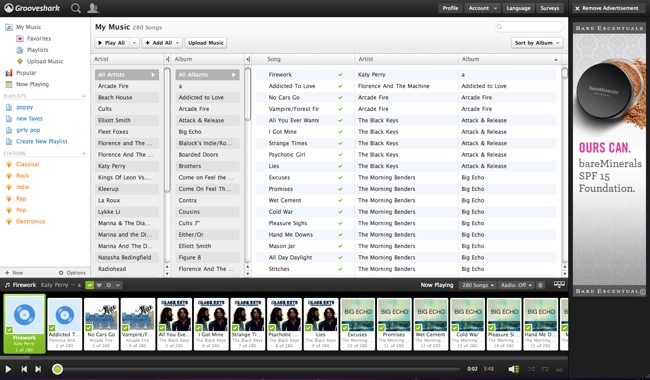
Task: Toggle check on Lies queue thumbnail
Action: [x=308, y=328]
